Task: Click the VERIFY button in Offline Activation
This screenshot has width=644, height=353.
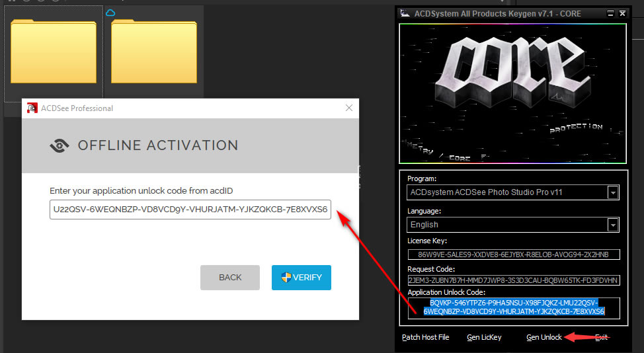Action: tap(301, 278)
